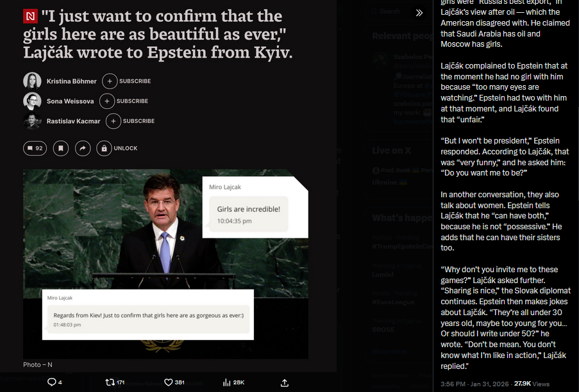Open the Lajčák UN speech photo
The width and height of the screenshot is (579, 392).
pos(165,264)
